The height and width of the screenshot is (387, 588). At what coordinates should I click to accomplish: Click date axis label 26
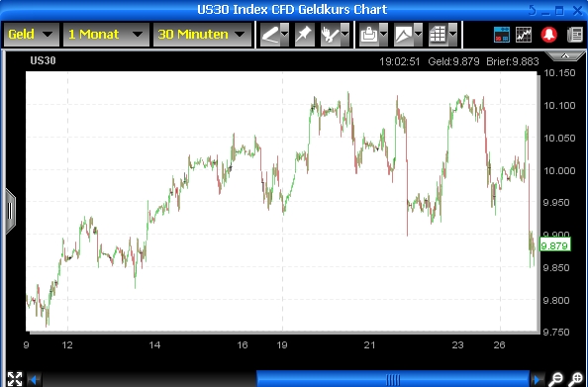coord(500,345)
